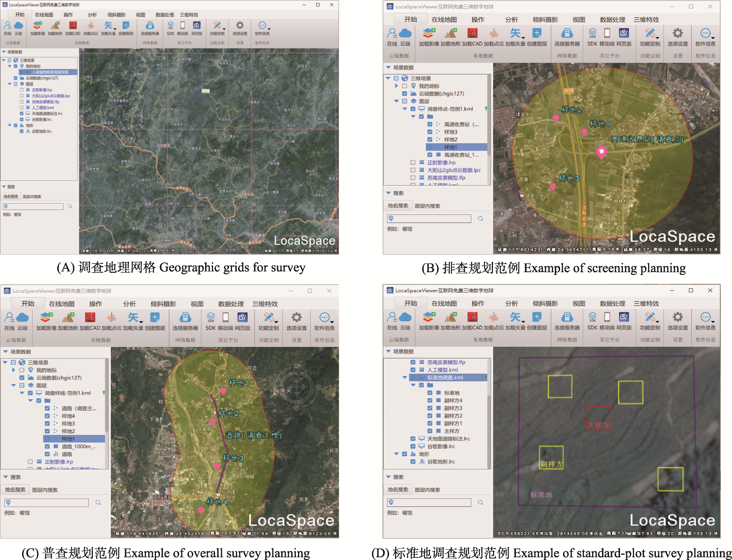In window D, toggle the 主样方 checkbox

430,431
